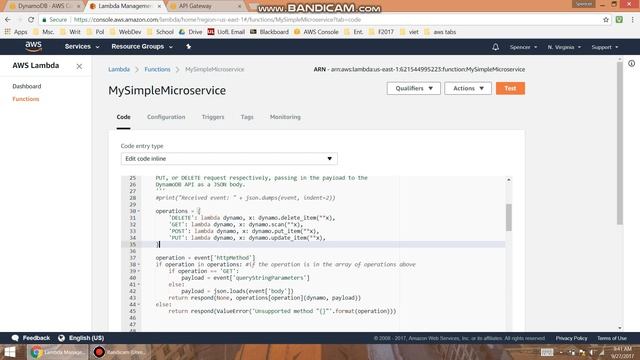Click the page vertical scrollbar thumb

point(620,143)
